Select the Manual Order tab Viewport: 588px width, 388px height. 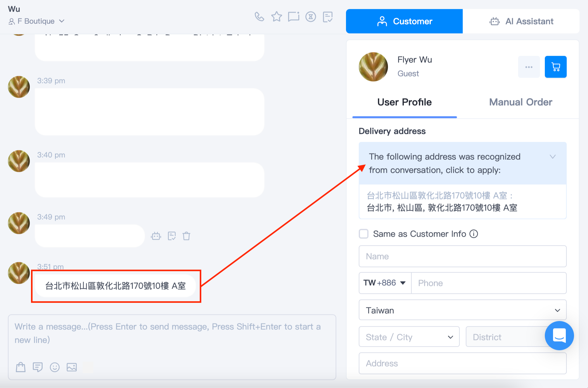tap(521, 102)
